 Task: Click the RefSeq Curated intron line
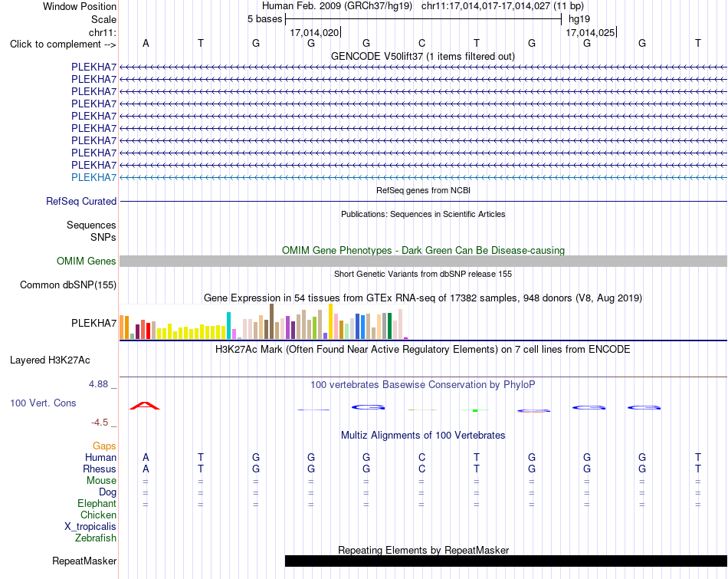424,201
